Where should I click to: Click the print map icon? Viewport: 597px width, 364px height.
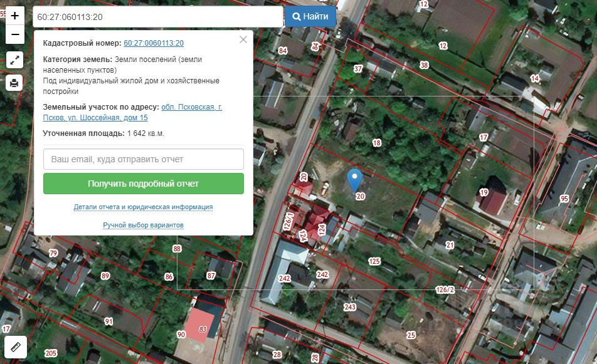14,83
